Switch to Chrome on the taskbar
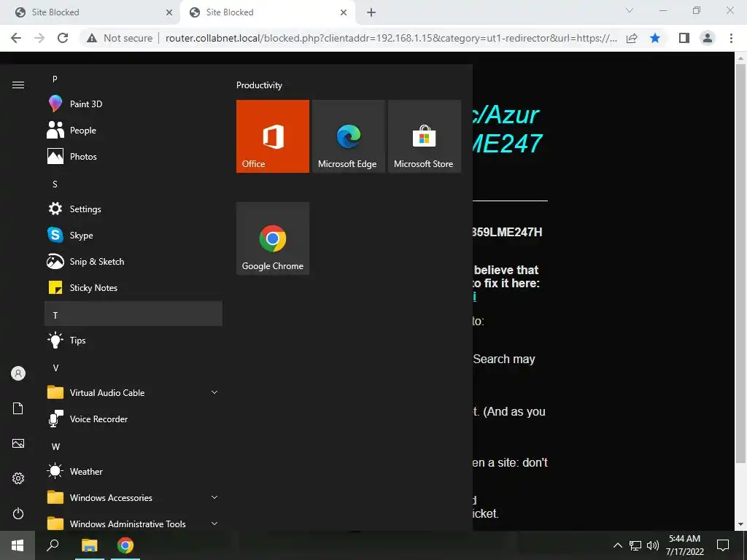Viewport: 747px width, 560px height. pos(125,545)
